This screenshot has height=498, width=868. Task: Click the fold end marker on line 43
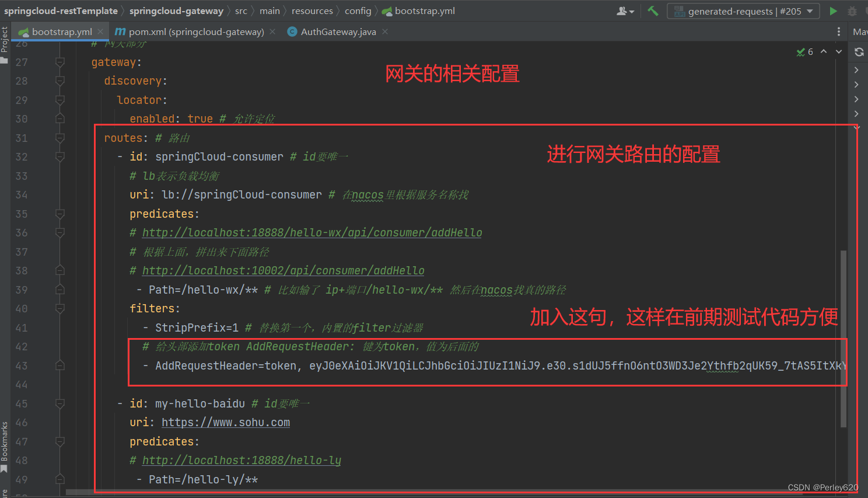click(60, 365)
